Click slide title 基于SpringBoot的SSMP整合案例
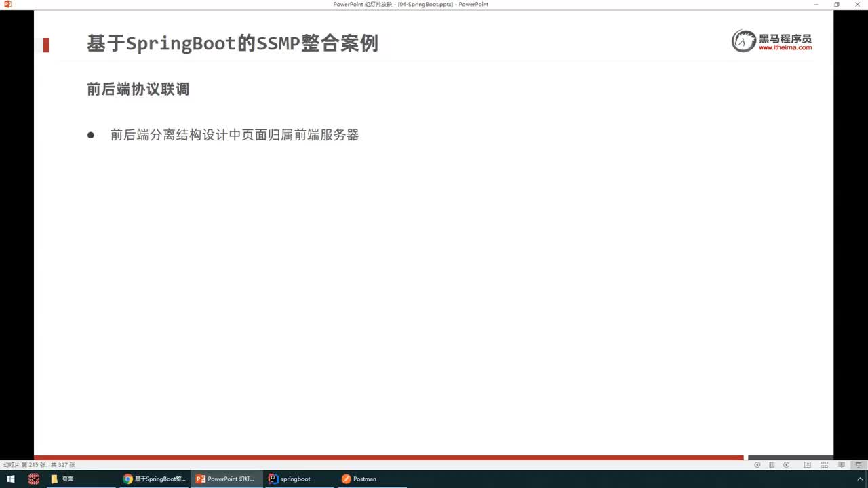This screenshot has height=488, width=868. tap(233, 43)
